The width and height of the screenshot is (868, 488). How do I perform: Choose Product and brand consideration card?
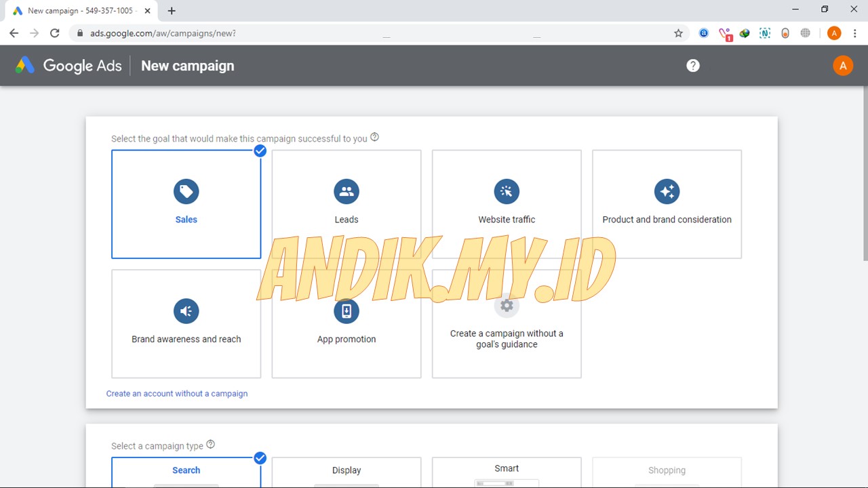click(667, 204)
